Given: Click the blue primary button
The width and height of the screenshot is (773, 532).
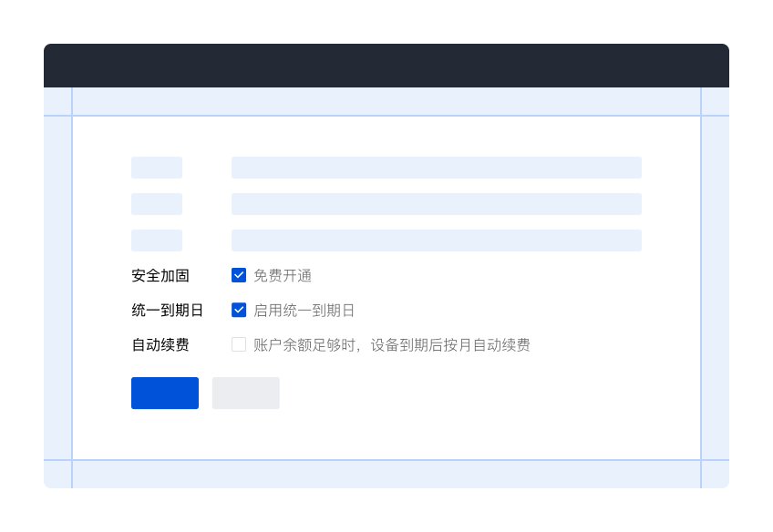Looking at the screenshot, I should 165,394.
